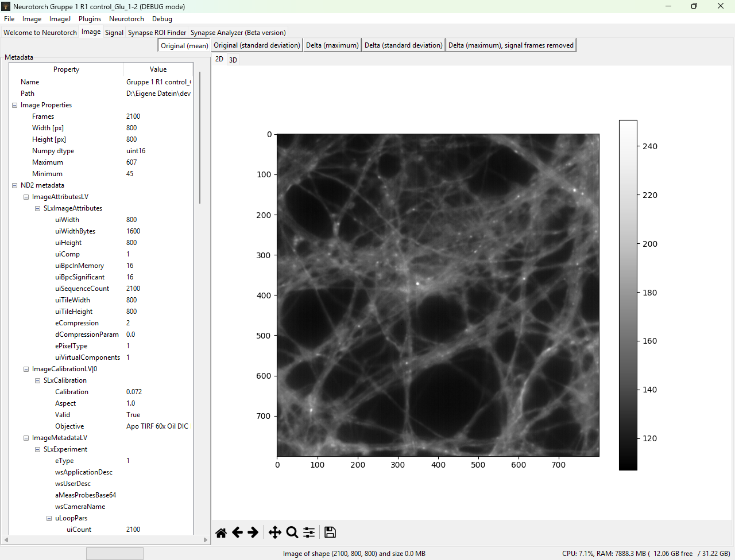This screenshot has height=560, width=735.
Task: Activate the pan tool icon
Action: (x=275, y=533)
